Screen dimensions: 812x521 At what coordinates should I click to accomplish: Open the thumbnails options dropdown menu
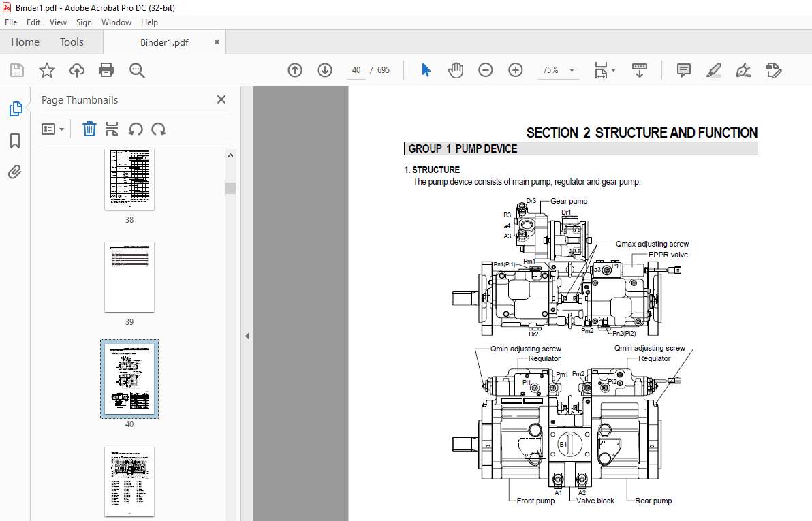[x=52, y=129]
